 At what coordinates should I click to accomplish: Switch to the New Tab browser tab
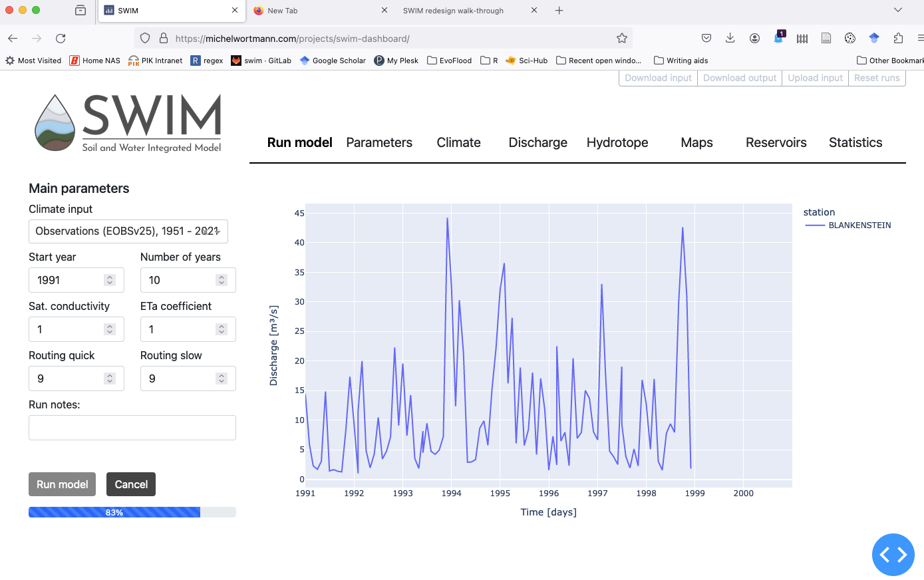click(321, 11)
